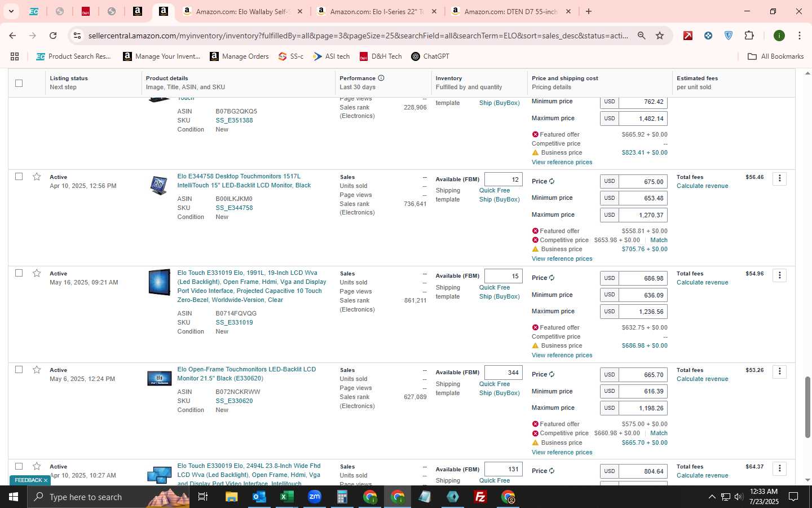Edit the minimum price field showing 636.09
Screen dimensions: 812x508
[643, 295]
